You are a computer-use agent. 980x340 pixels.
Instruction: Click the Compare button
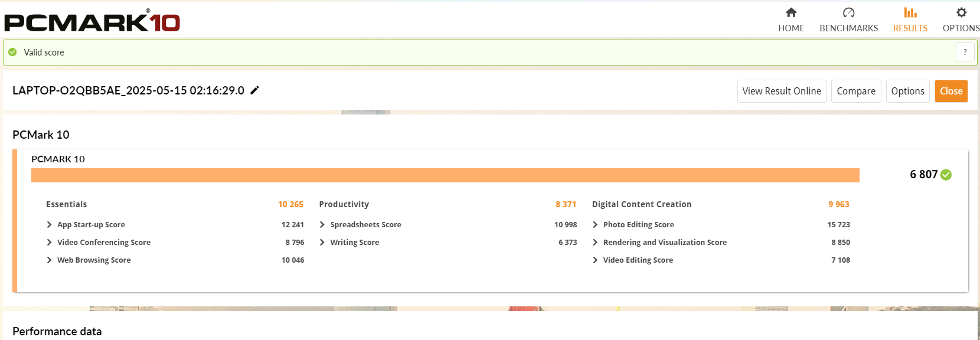click(x=856, y=91)
